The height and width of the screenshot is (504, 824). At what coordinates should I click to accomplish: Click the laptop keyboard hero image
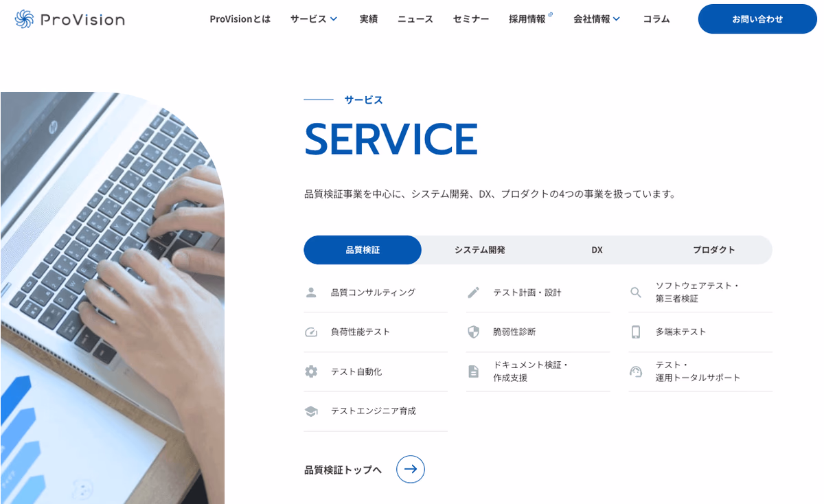pyautogui.click(x=112, y=298)
